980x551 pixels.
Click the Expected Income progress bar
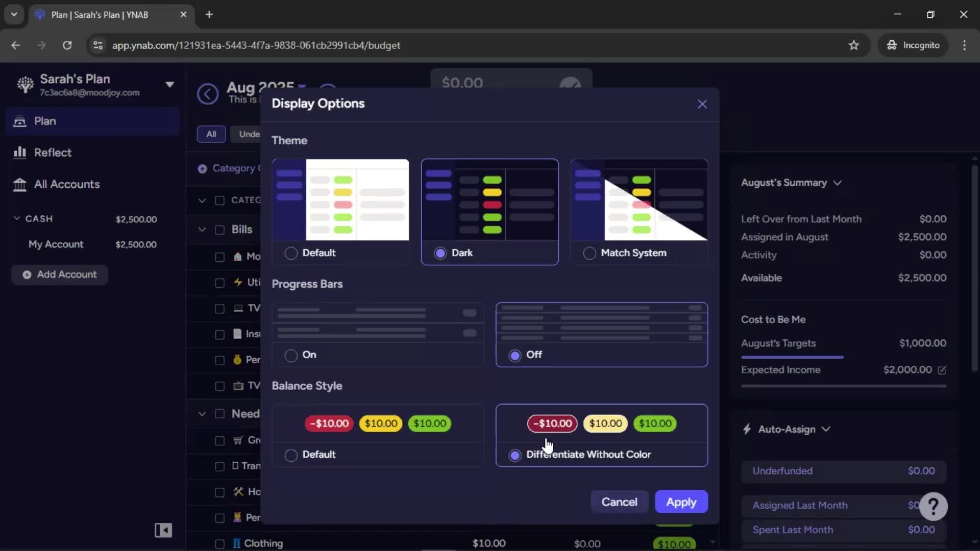tap(844, 386)
